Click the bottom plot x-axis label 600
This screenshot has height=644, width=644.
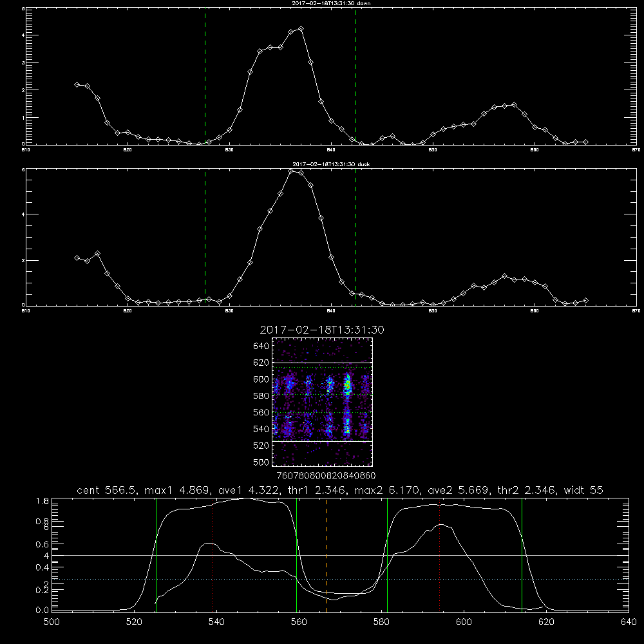[464, 622]
